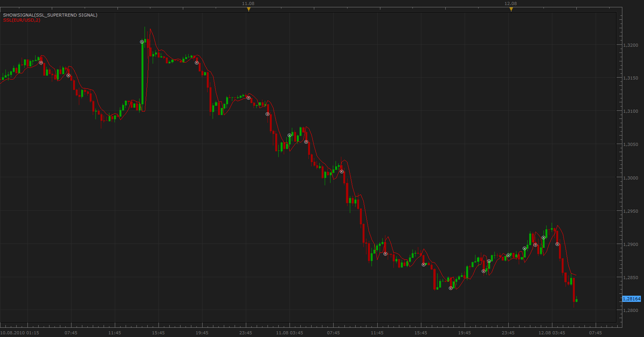Viewport: 644px width, 337px height.
Task: Click the 1,2950 price axis label
Action: 631,211
